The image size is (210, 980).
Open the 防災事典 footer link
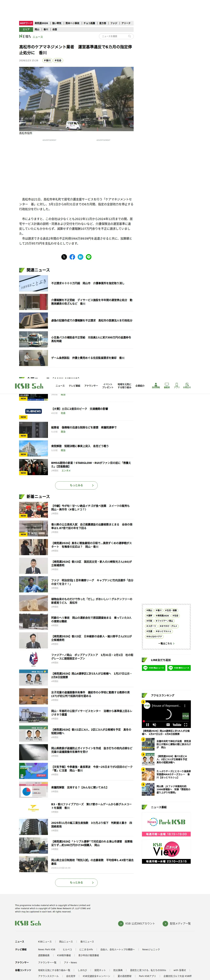point(118,970)
